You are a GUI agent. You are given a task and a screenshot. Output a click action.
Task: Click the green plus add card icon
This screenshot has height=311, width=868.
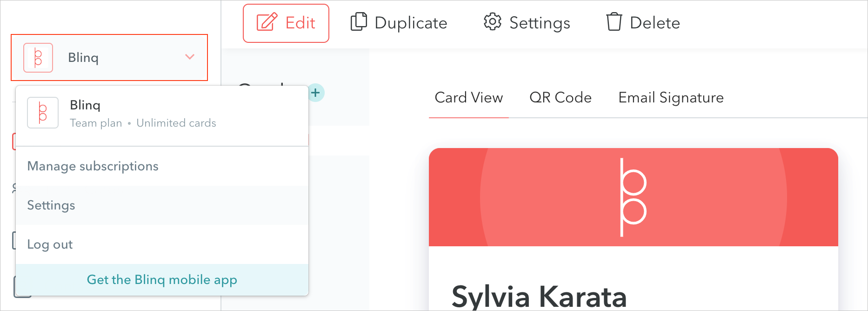tap(316, 93)
